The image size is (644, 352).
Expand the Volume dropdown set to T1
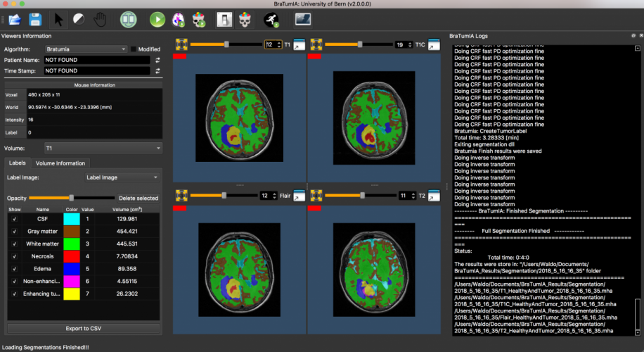click(x=102, y=149)
